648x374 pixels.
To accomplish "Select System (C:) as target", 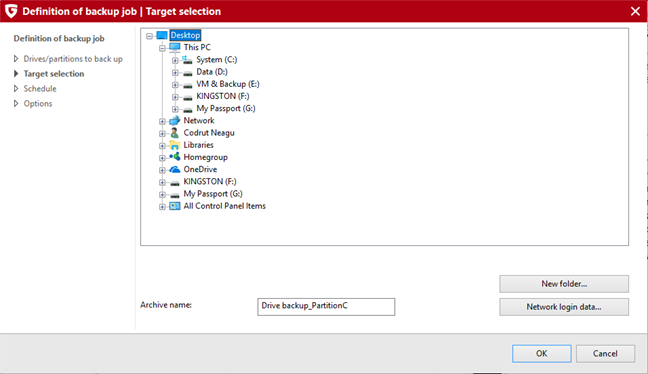I will coord(217,60).
